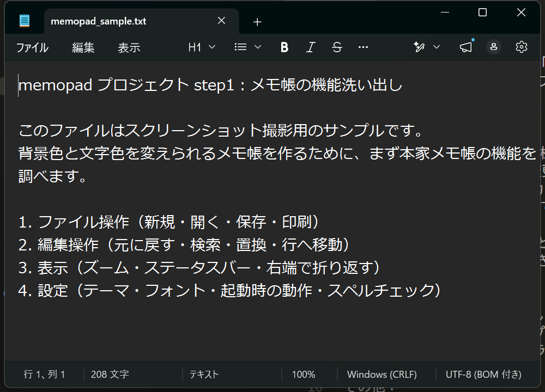This screenshot has height=392, width=545.
Task: Toggle strikethrough formatting
Action: pos(337,47)
